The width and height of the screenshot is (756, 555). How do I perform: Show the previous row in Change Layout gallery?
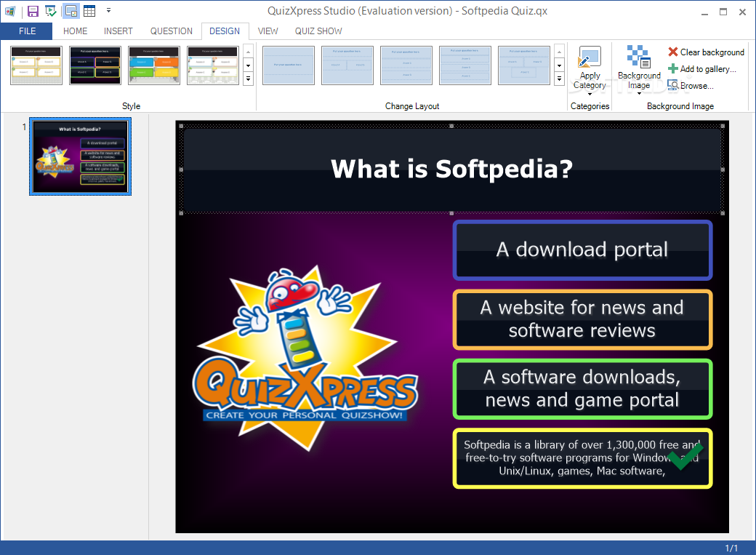[x=559, y=51]
